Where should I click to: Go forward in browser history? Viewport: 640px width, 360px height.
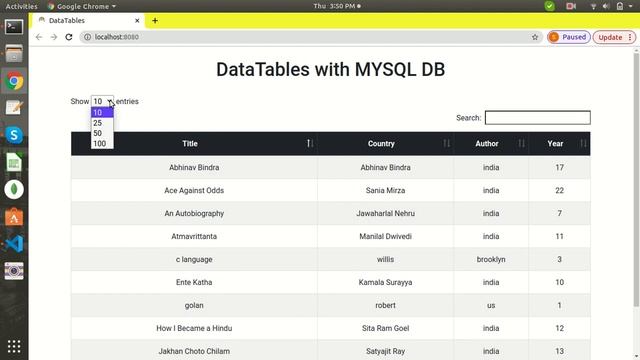point(54,37)
